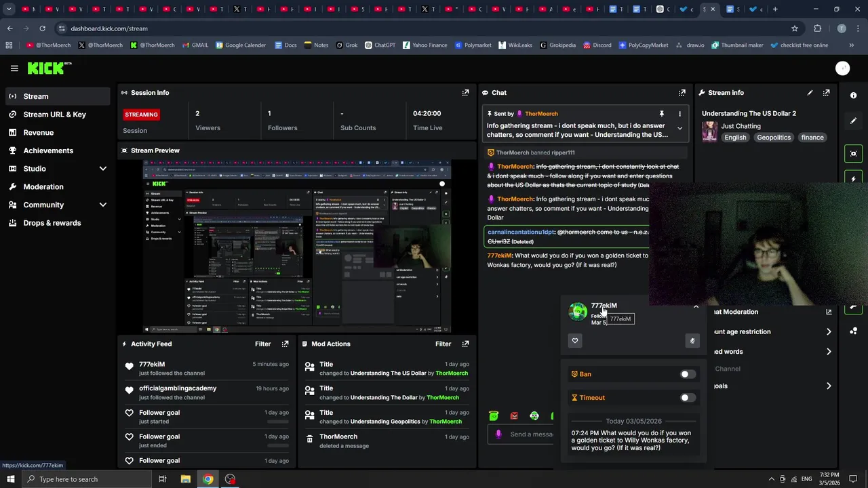Click the finance tag
This screenshot has width=868, height=488.
point(812,138)
